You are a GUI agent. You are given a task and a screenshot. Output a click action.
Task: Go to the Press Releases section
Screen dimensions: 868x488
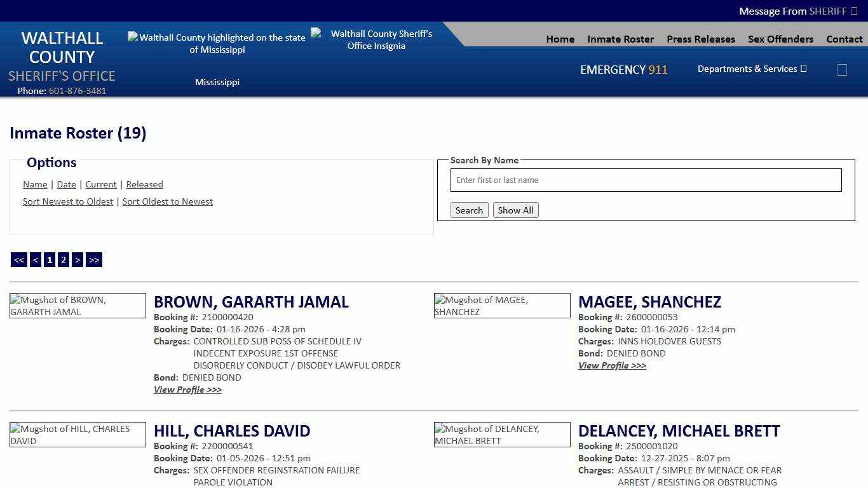coord(701,39)
